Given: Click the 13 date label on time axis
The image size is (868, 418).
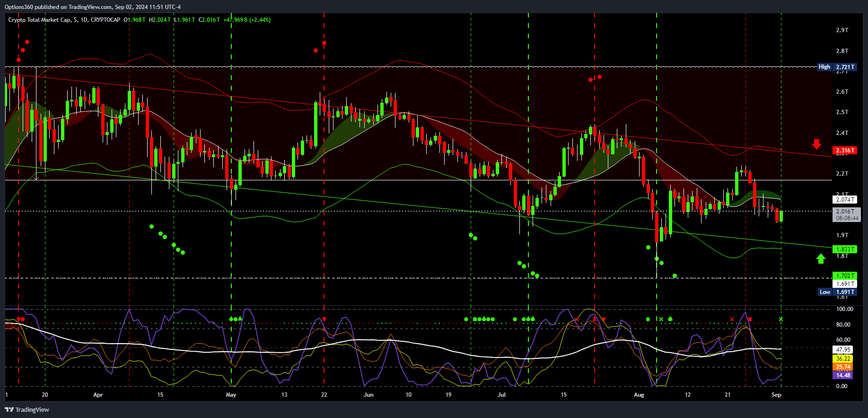Looking at the screenshot, I should [x=284, y=395].
